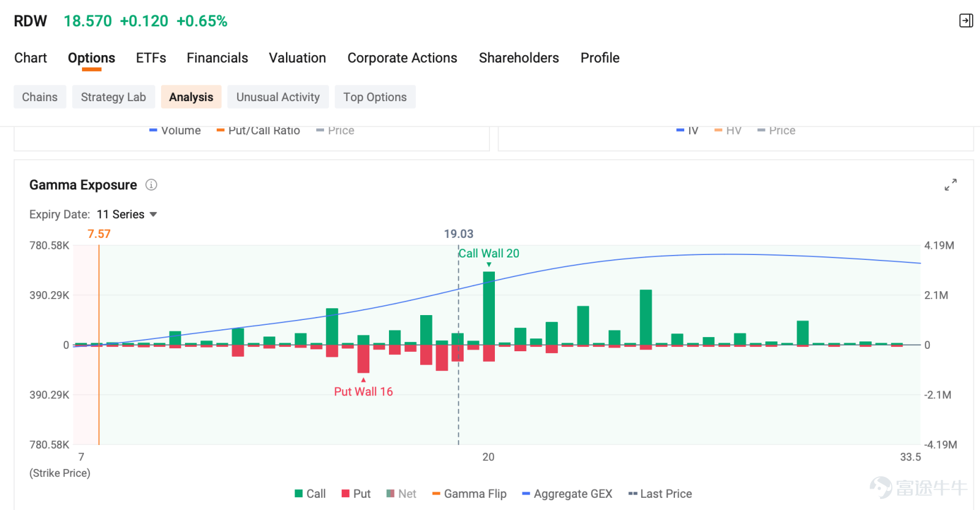Open the Financials tab

(217, 58)
